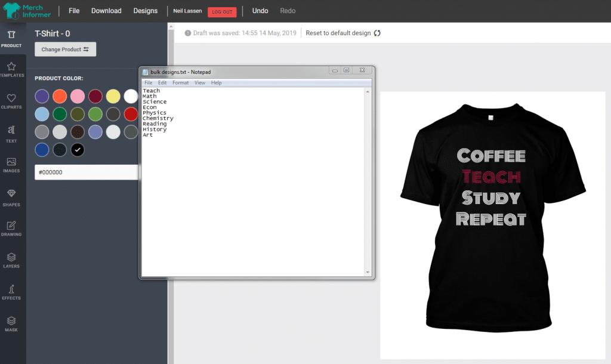The height and width of the screenshot is (364, 611).
Task: Select the Text tool in the sidebar
Action: 11,134
